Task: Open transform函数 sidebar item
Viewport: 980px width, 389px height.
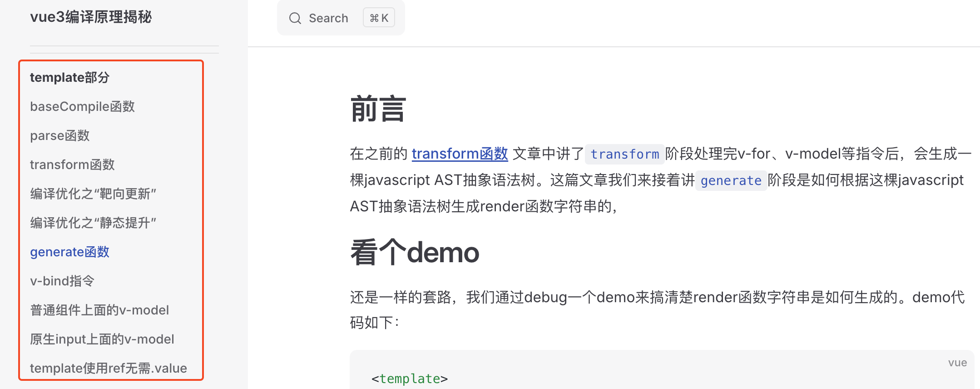Action: tap(72, 165)
